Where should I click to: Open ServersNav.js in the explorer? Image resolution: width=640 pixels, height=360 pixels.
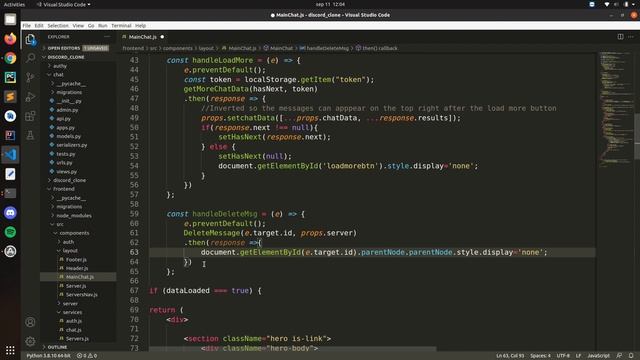[x=81, y=295]
